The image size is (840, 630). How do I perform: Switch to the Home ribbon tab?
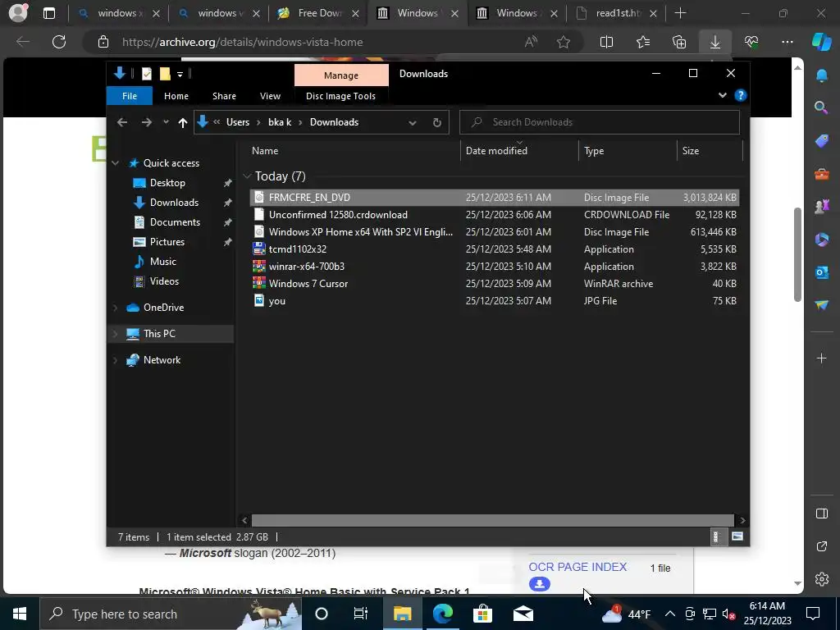pos(176,96)
